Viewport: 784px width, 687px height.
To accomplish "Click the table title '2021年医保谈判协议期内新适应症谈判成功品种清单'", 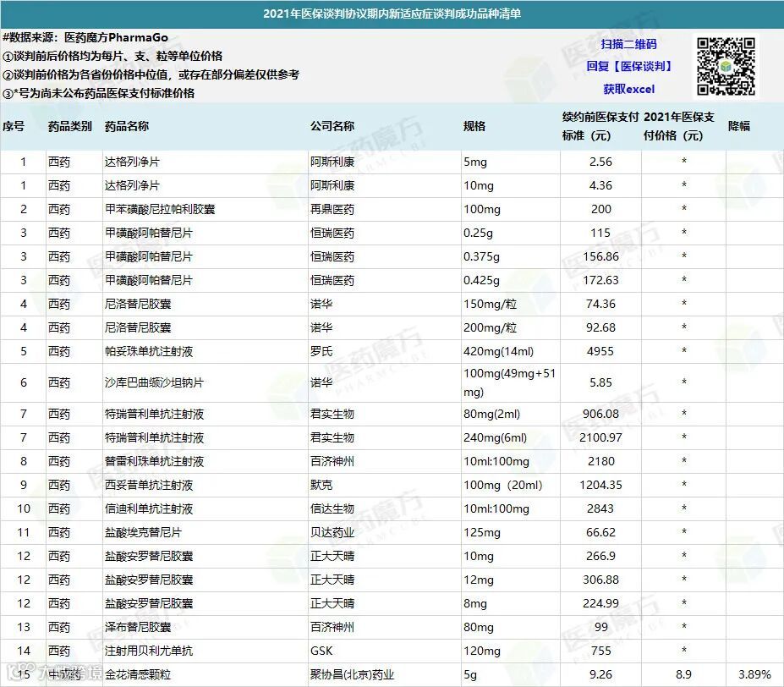I will [392, 14].
